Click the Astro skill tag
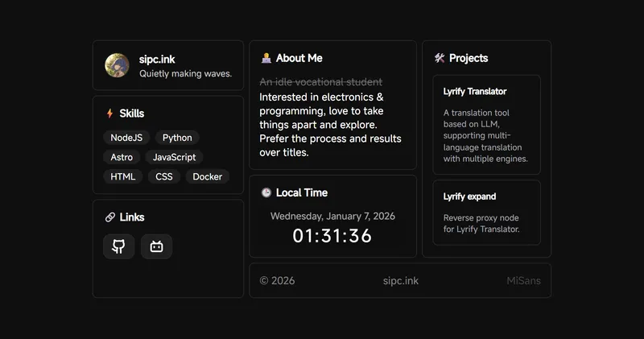644x339 pixels. 122,157
